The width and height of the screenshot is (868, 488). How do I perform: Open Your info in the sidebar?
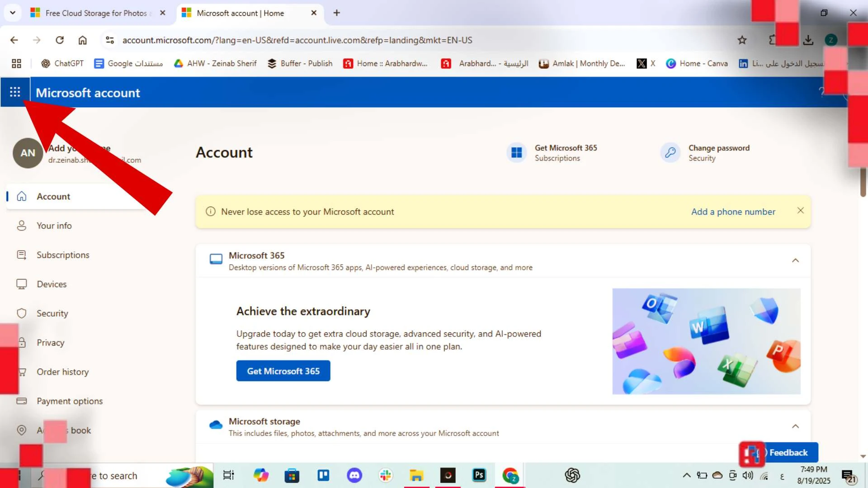pyautogui.click(x=54, y=226)
